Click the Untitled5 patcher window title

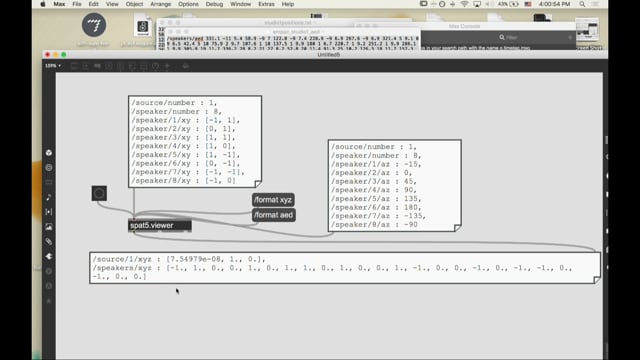tap(329, 55)
